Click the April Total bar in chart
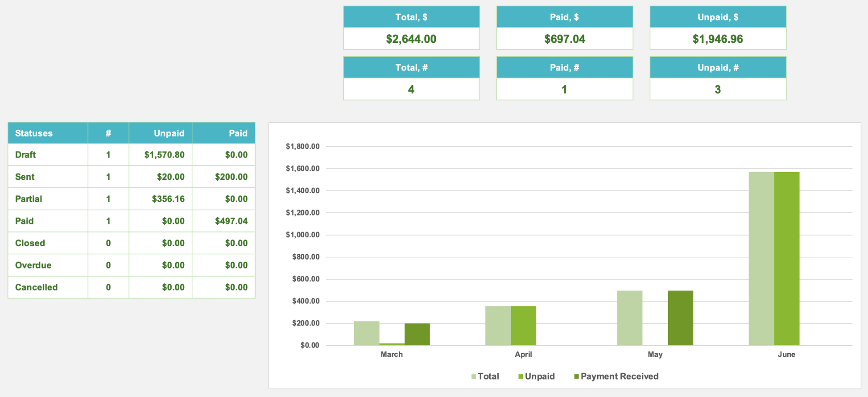The width and height of the screenshot is (868, 397). pos(498,326)
